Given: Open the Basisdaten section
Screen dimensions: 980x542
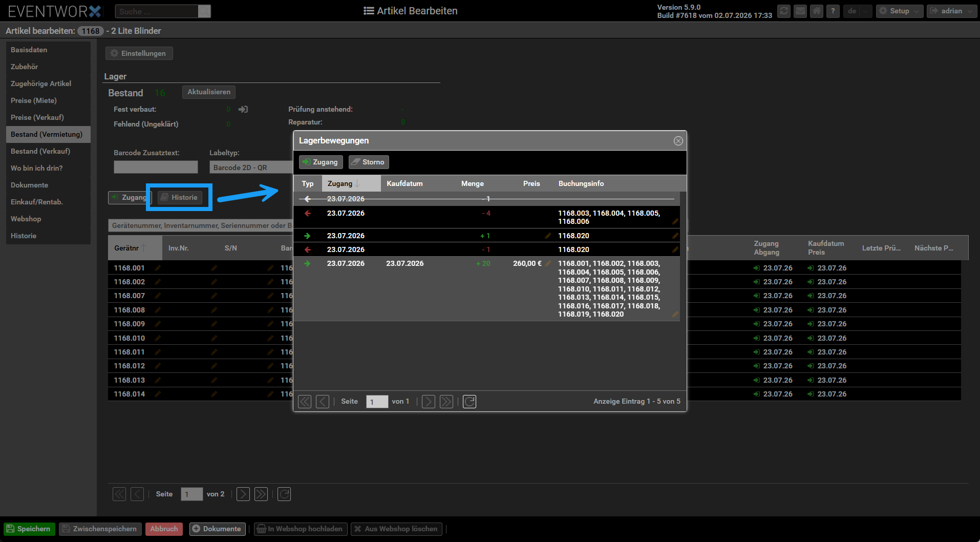Looking at the screenshot, I should point(48,50).
